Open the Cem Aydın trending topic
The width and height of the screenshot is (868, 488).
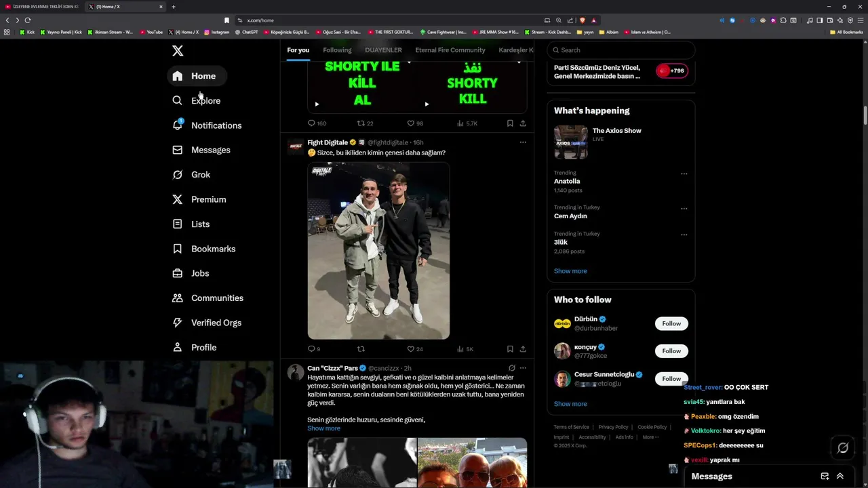click(570, 216)
